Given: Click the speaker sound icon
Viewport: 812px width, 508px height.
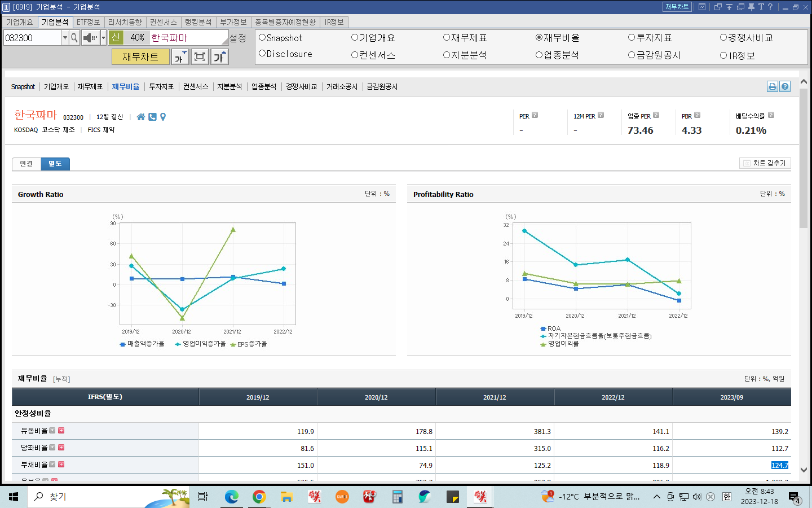Looking at the screenshot, I should point(90,38).
